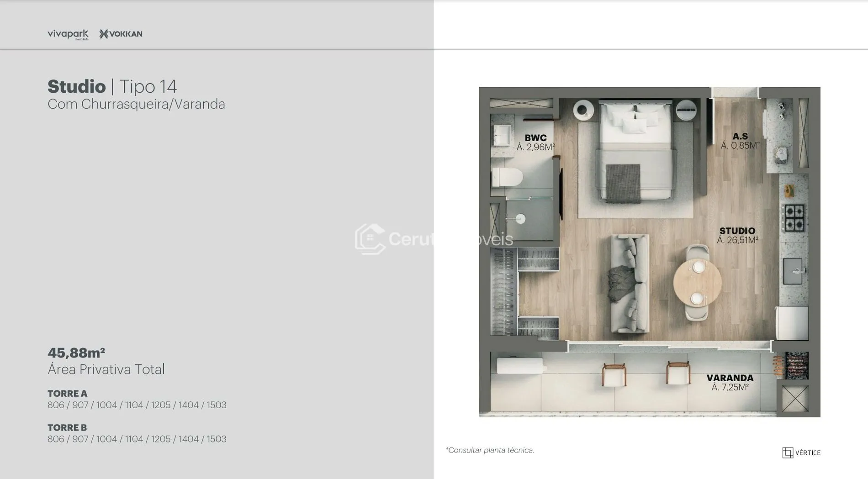The image size is (868, 479).
Task: Click the kitchen sink on the countertop
Action: [793, 271]
